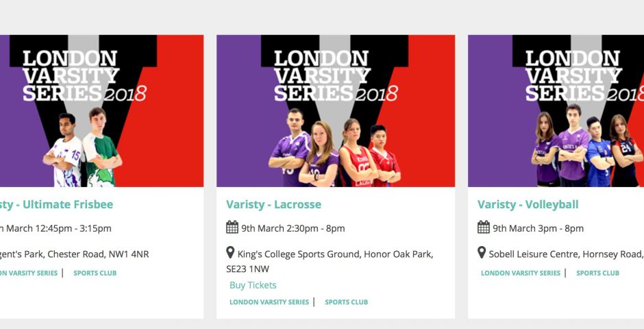
Task: Click the Sobell Leisure Centre address text
Action: pos(566,254)
